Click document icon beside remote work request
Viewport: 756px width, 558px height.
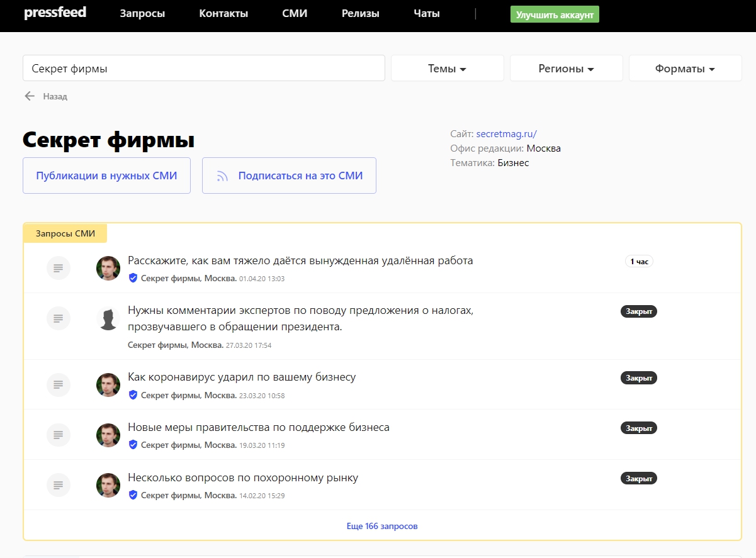tap(59, 269)
